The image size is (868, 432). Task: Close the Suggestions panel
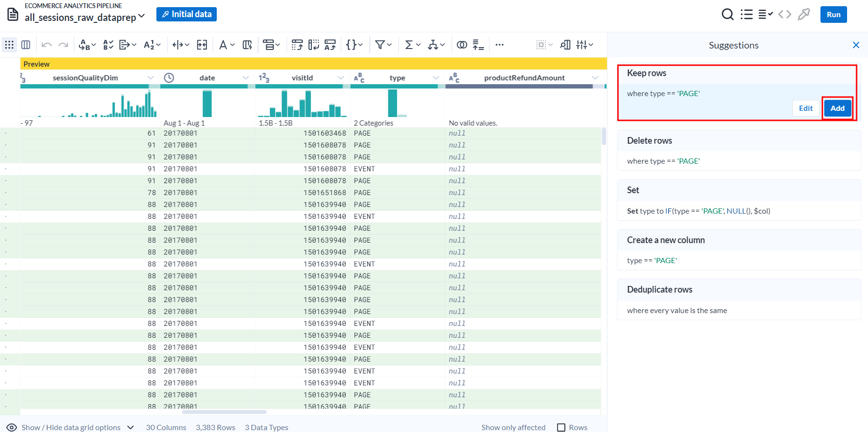856,45
